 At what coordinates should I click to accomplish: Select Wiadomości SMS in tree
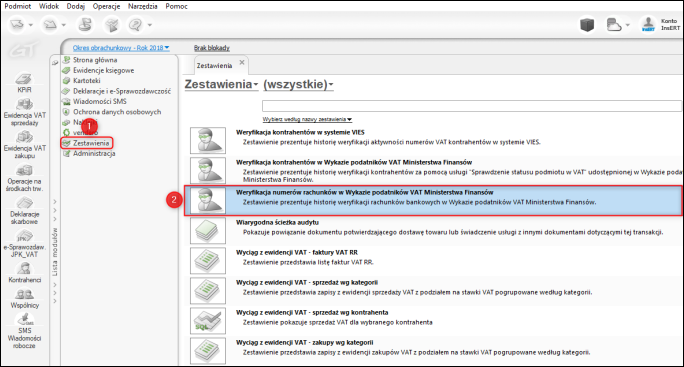click(99, 101)
